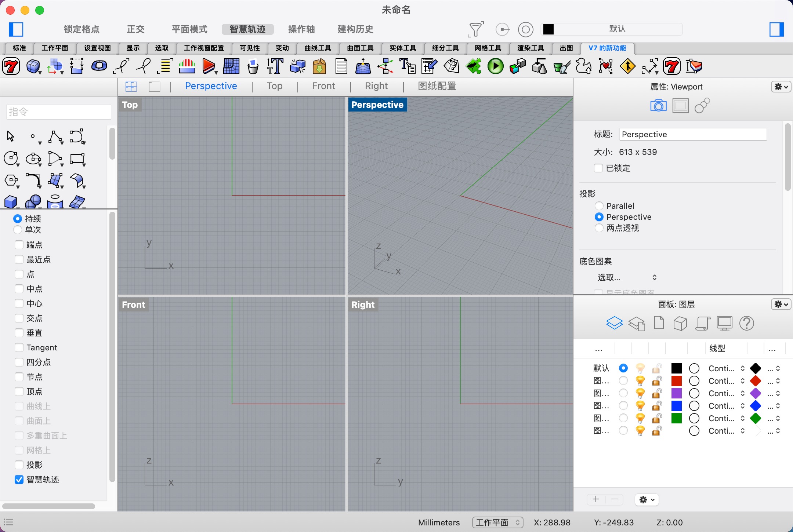The height and width of the screenshot is (532, 793).
Task: Click the Add new layer button
Action: coord(595,499)
